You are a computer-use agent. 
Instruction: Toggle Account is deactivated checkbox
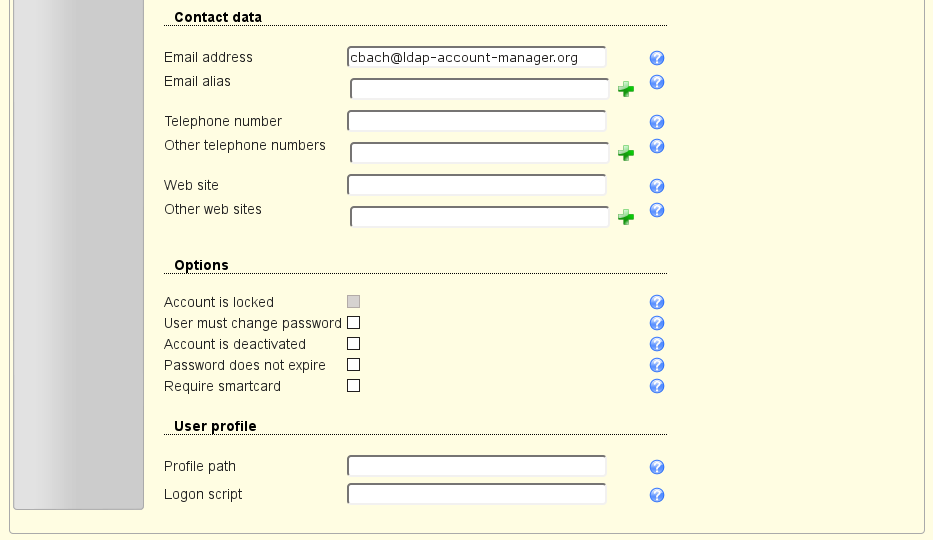tap(354, 344)
